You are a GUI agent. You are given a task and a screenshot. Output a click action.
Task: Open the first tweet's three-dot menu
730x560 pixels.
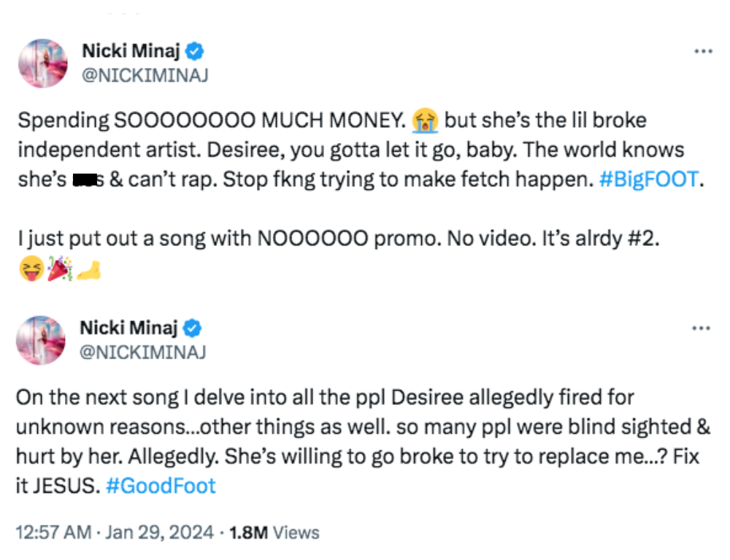coord(702,52)
